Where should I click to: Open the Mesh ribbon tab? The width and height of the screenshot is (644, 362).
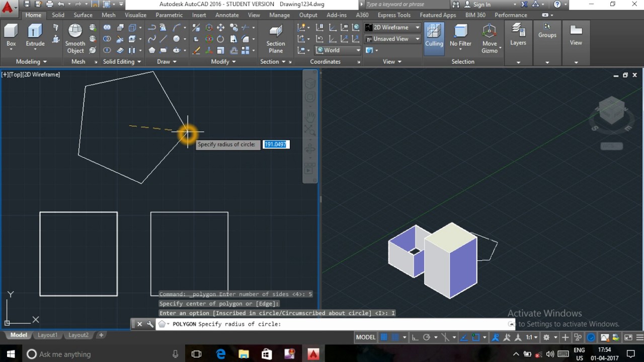[108, 15]
